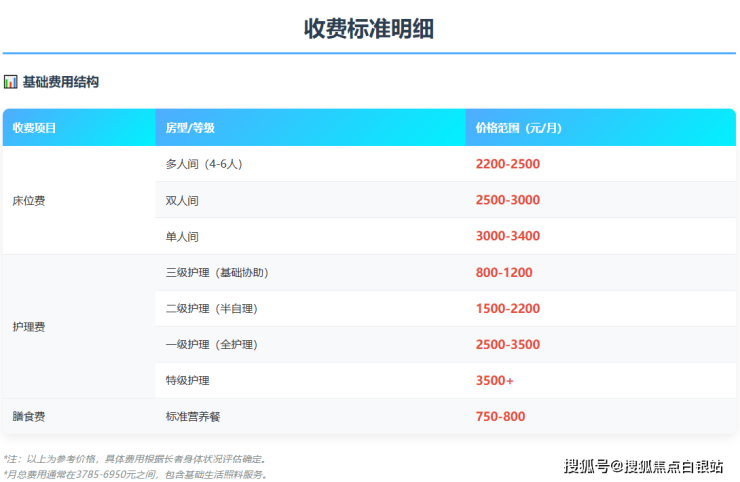Click the 收费项目 column header
The height and width of the screenshot is (482, 740).
point(35,128)
